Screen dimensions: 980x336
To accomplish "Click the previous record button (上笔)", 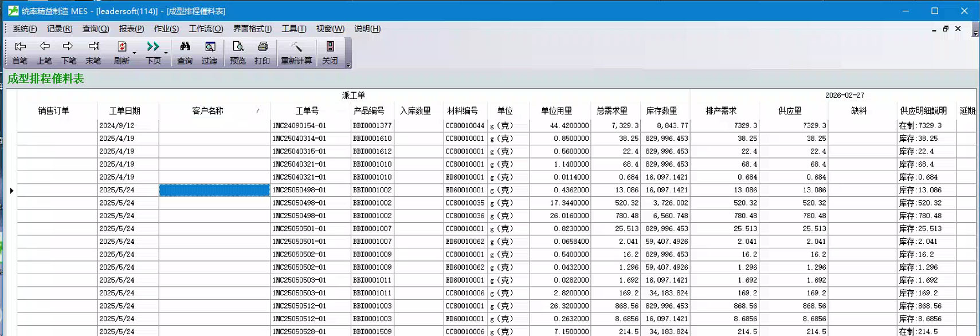I will click(x=44, y=52).
